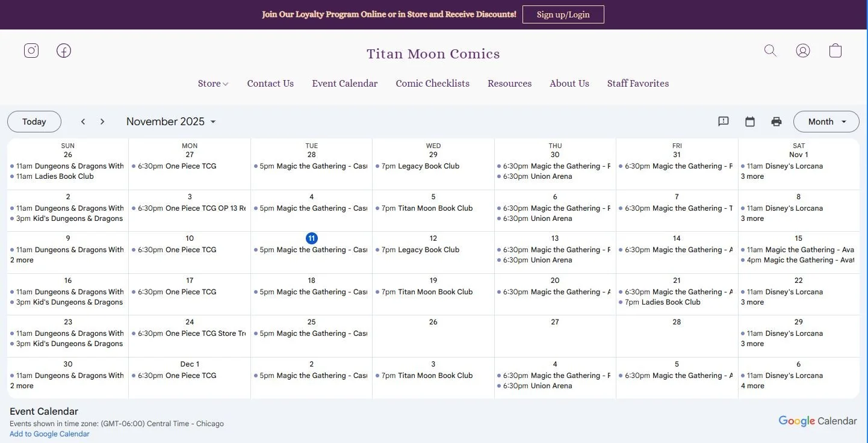Screen dimensions: 868x443
Task: Open Kid's Dungeons & Dragons event on Nov 2
Action: click(x=67, y=218)
